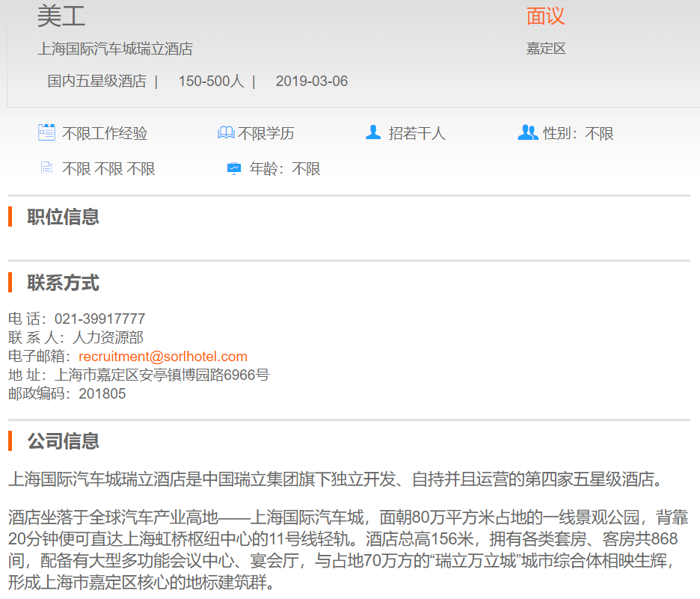Click the 公司信息 section heading
The height and width of the screenshot is (599, 700).
(x=64, y=441)
